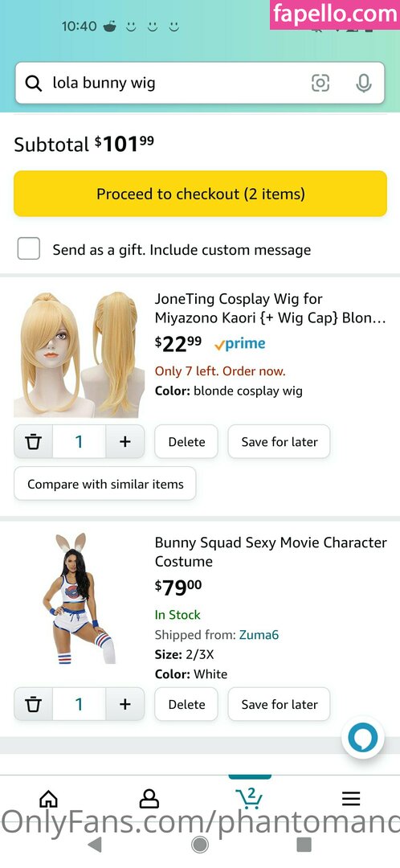Image resolution: width=400 pixels, height=868 pixels.
Task: Increase wig quantity with plus button
Action: [x=125, y=442]
